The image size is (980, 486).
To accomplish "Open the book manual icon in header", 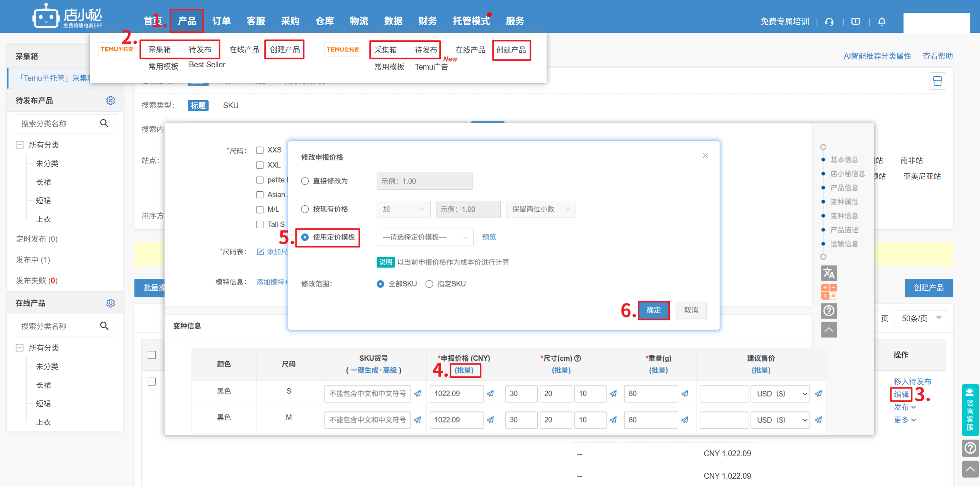I will tap(855, 22).
